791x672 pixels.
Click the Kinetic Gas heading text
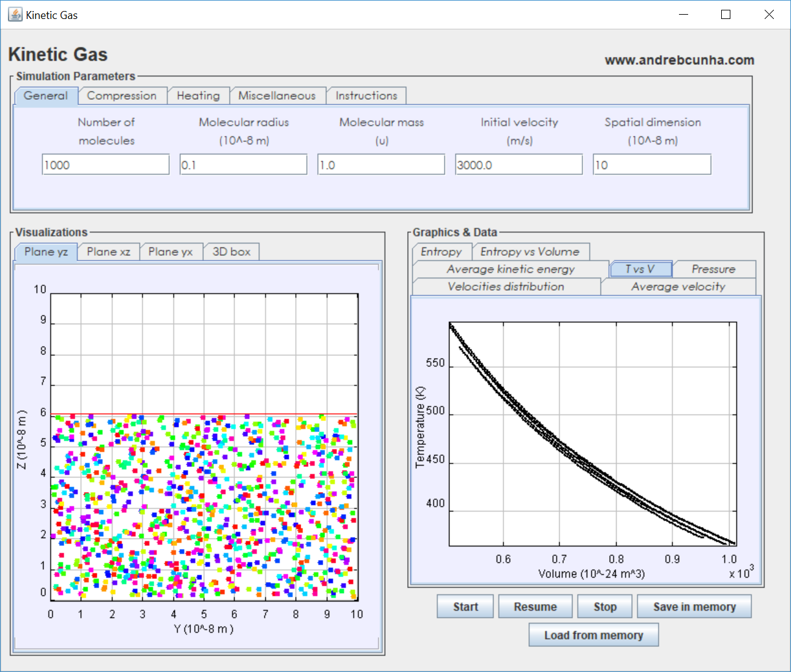coord(58,54)
